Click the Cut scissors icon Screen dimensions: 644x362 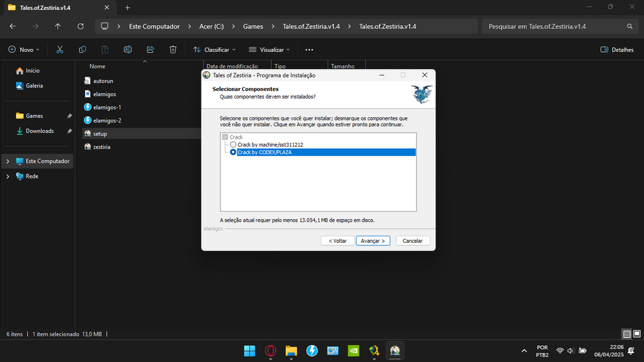tap(60, 50)
